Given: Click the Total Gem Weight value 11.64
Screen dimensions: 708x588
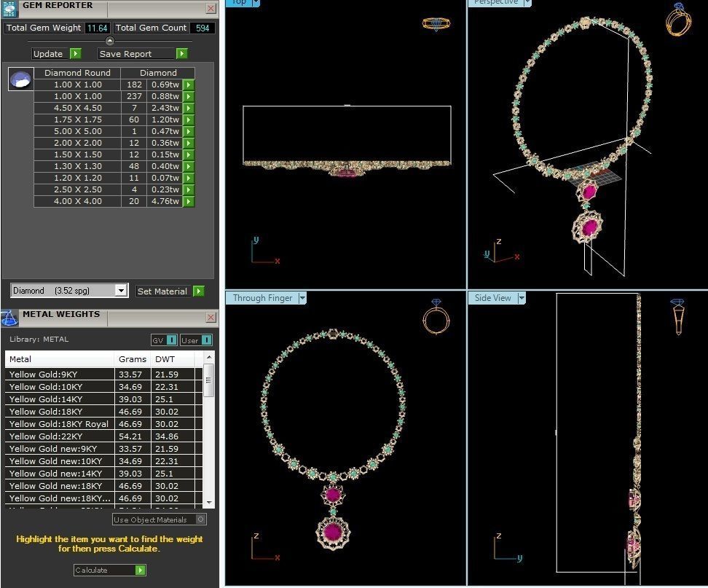Looking at the screenshot, I should point(97,28).
